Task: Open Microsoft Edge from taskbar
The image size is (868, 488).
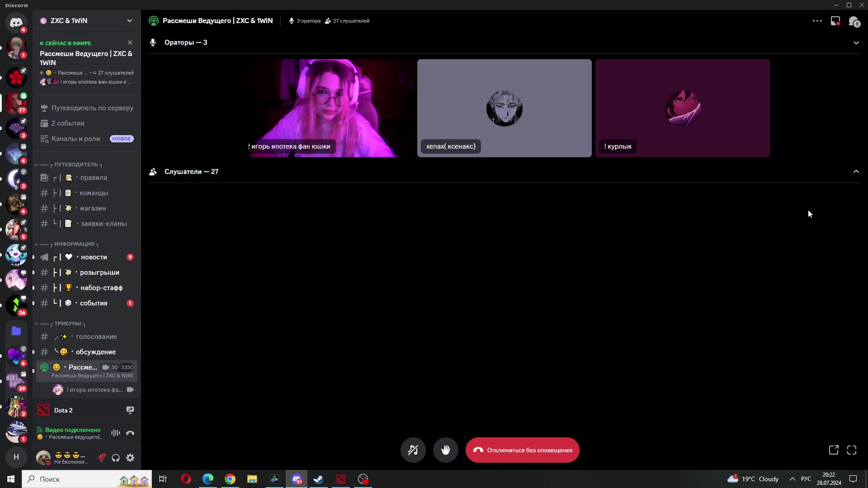Action: click(208, 479)
